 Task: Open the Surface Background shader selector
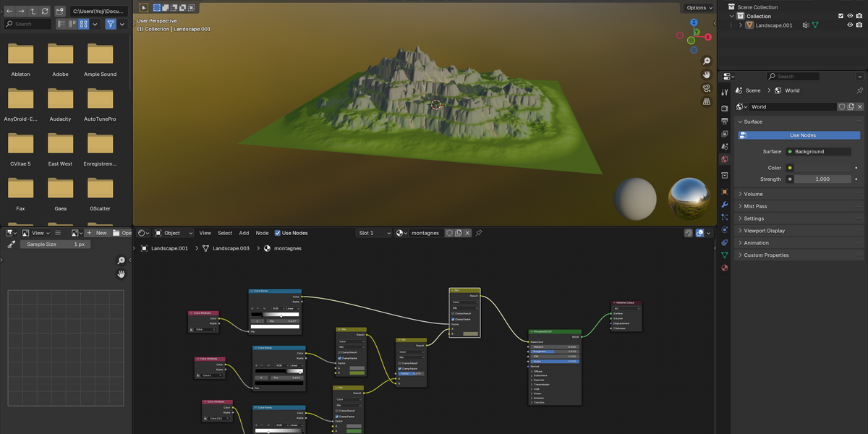[x=818, y=152]
